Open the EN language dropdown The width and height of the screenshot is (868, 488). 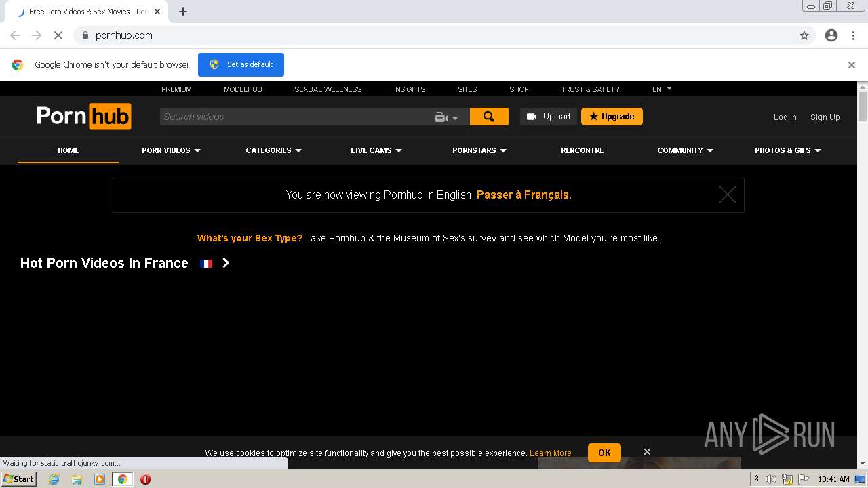(662, 89)
